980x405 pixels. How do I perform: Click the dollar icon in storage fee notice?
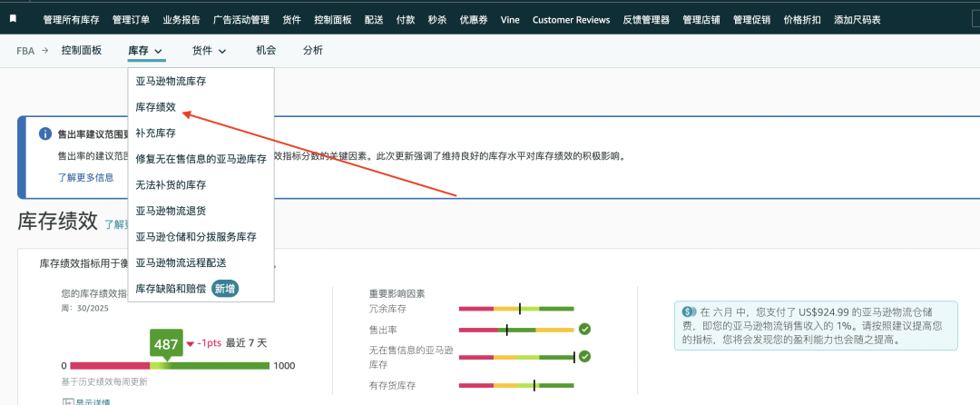pyautogui.click(x=689, y=311)
